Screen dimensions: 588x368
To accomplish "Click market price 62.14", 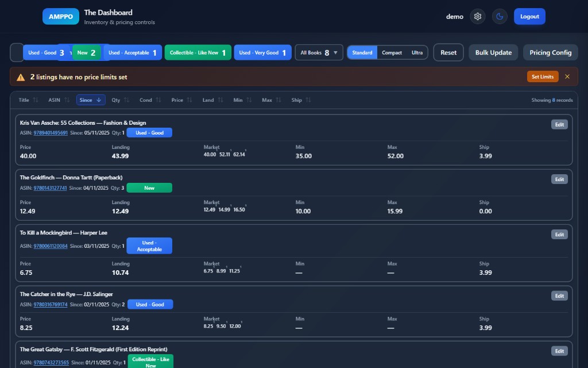I will point(239,154).
